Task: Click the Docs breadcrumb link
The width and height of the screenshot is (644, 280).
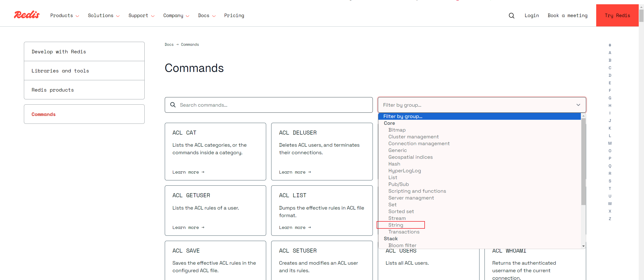Action: pos(169,45)
